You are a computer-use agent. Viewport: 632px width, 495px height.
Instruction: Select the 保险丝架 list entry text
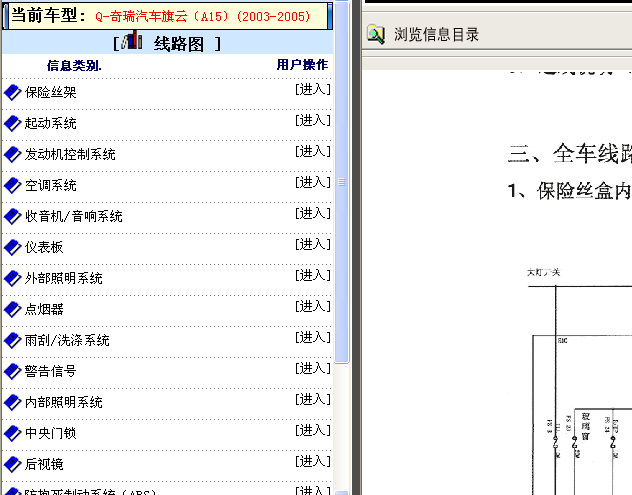[50, 92]
